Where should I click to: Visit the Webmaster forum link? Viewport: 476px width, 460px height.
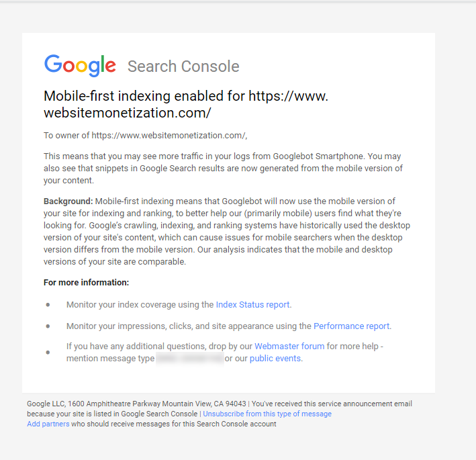[289, 346]
